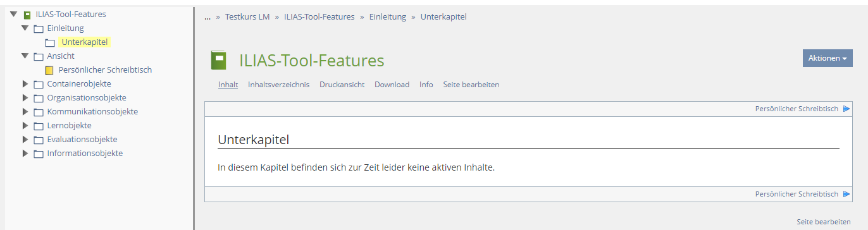Switch to the Inhaltsverzeichnis tab
The height and width of the screenshot is (230, 868).
click(x=278, y=84)
